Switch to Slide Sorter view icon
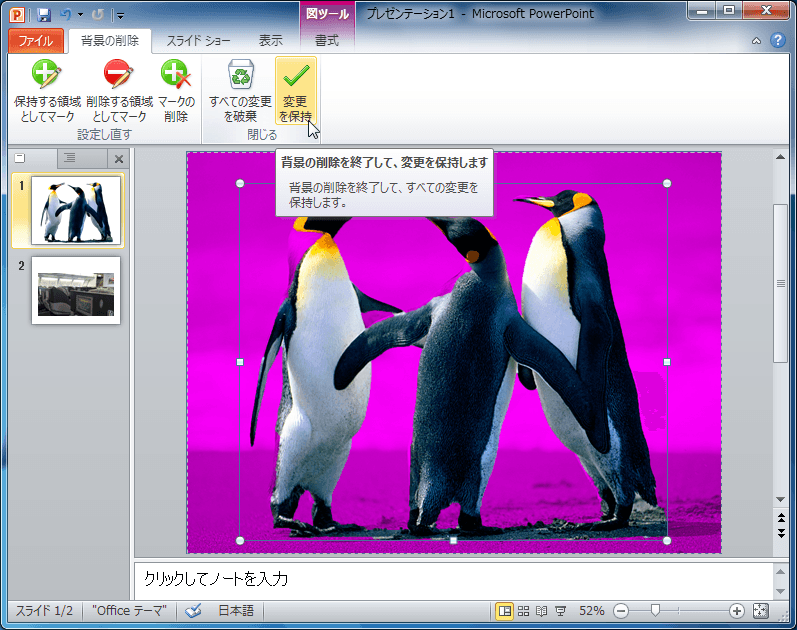Viewport: 797px width, 630px height. (523, 611)
